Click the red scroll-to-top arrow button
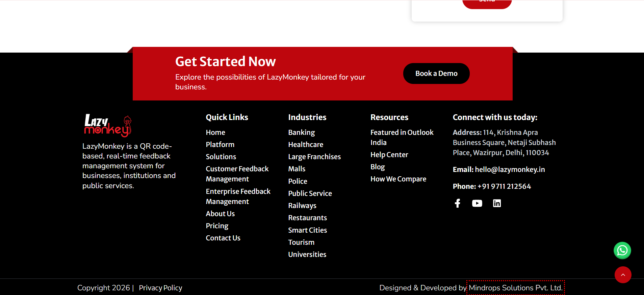This screenshot has width=644, height=295. (x=623, y=275)
